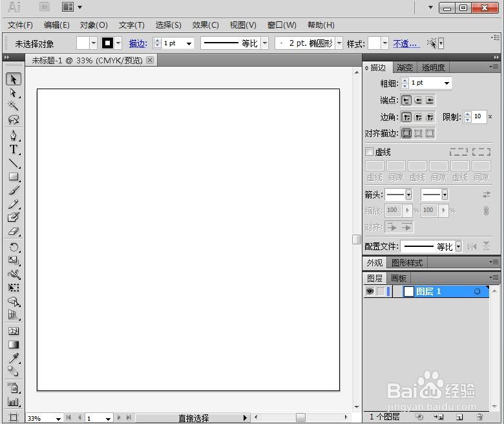
Task: Select the Pen tool
Action: pyautogui.click(x=13, y=135)
